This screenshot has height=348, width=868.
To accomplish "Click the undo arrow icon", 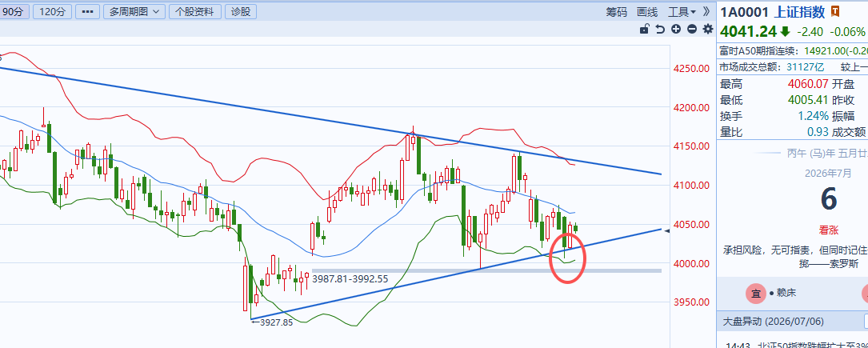I will (660, 30).
